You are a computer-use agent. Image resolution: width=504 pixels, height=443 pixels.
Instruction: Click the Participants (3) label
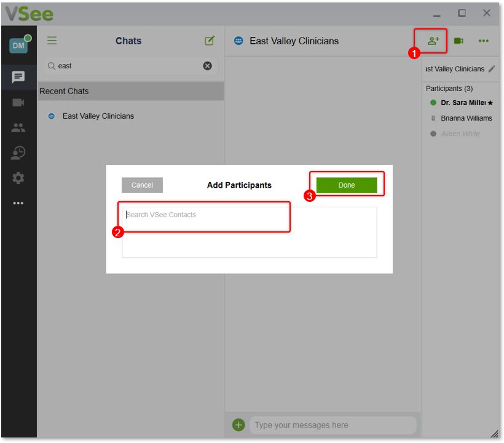(x=449, y=89)
